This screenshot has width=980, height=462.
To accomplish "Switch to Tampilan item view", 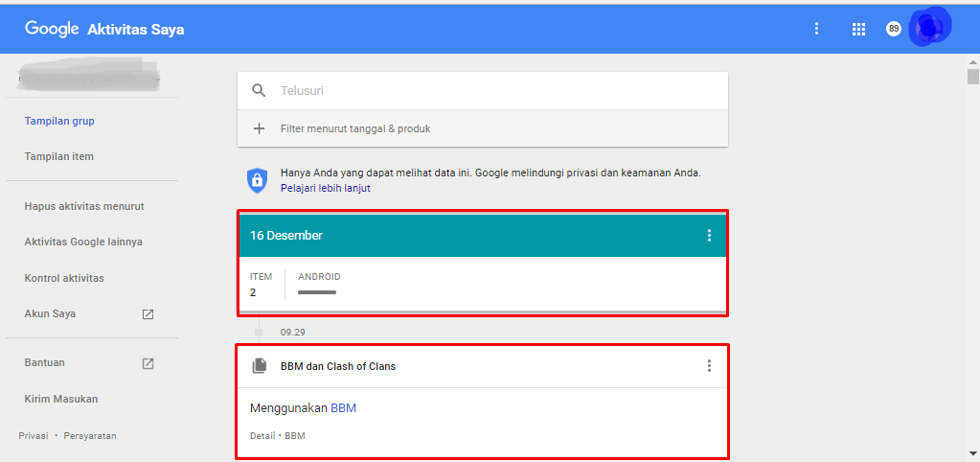I will [x=58, y=157].
